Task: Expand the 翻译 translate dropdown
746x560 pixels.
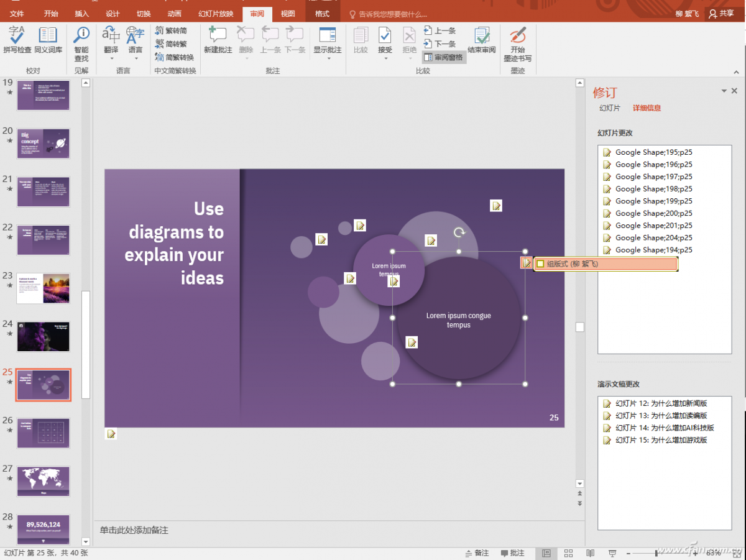Action: (111, 59)
